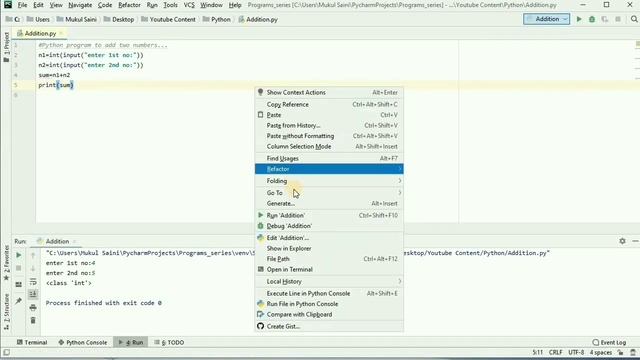Open the 4 spaces indentation selector
This screenshot has width=640, height=360.
600,352
